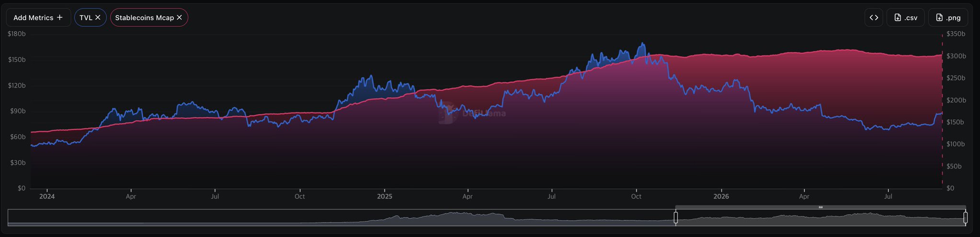Click the $180b left axis label
The width and height of the screenshot is (980, 237).
point(17,34)
